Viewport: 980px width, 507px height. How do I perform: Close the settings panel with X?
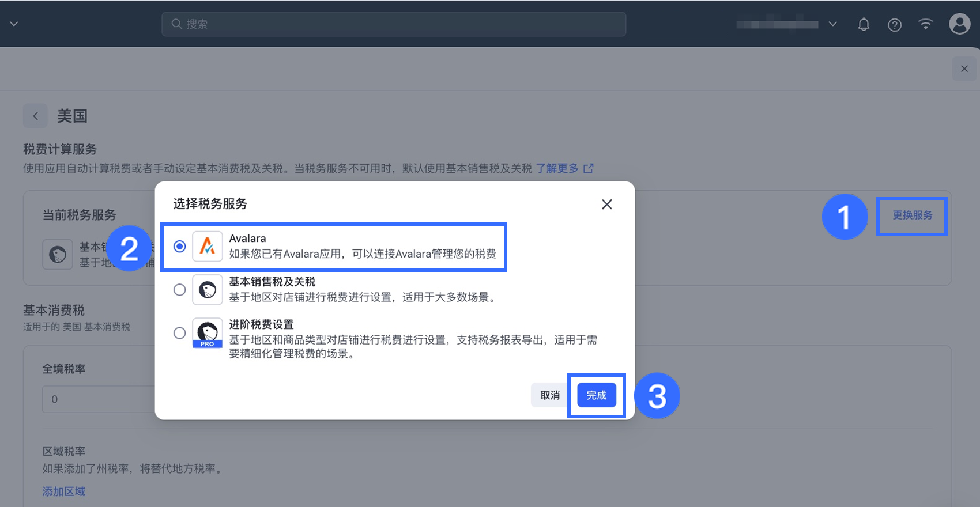click(x=964, y=69)
